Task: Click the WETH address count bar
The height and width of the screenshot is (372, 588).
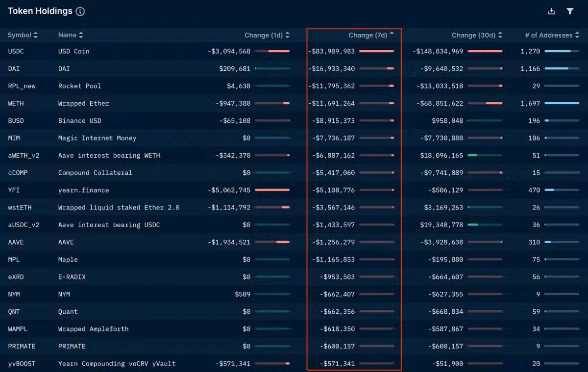Action: (562, 103)
